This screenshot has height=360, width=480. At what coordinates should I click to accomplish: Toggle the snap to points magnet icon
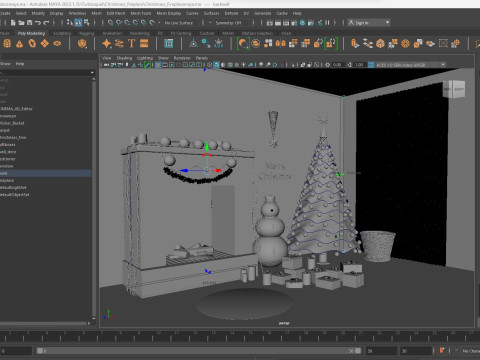[127, 23]
